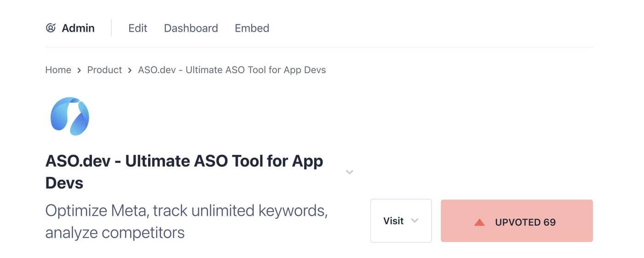
Task: Click the ASO.dev breadcrumb page title
Action: (x=232, y=70)
